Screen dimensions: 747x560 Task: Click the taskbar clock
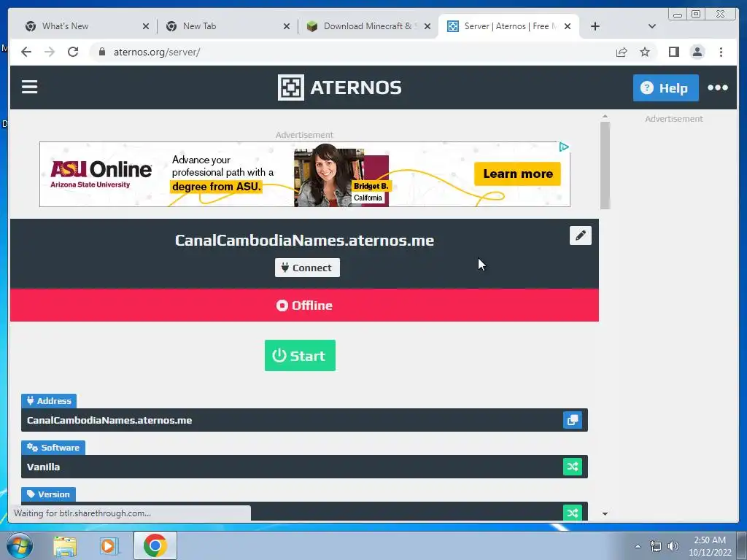click(710, 546)
